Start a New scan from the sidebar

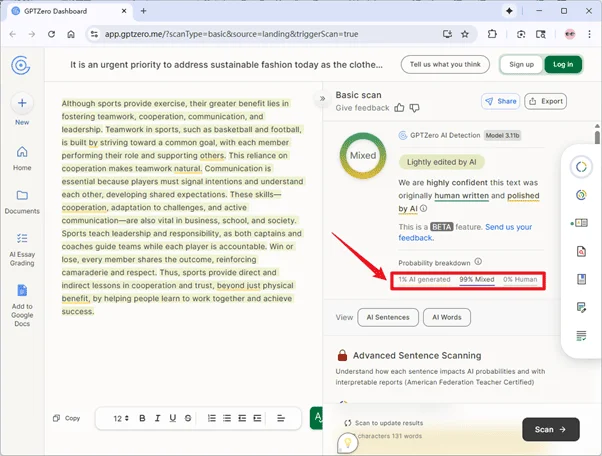click(22, 109)
